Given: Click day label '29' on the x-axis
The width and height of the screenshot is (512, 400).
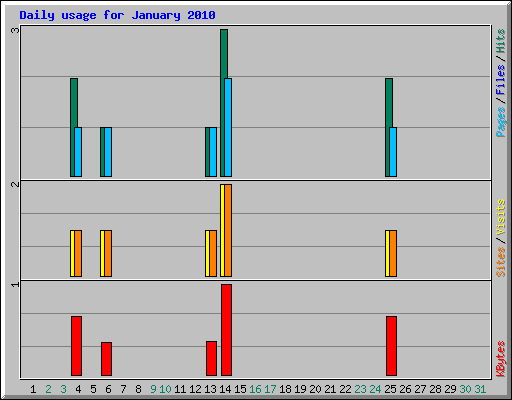Looking at the screenshot, I should pos(450,389).
